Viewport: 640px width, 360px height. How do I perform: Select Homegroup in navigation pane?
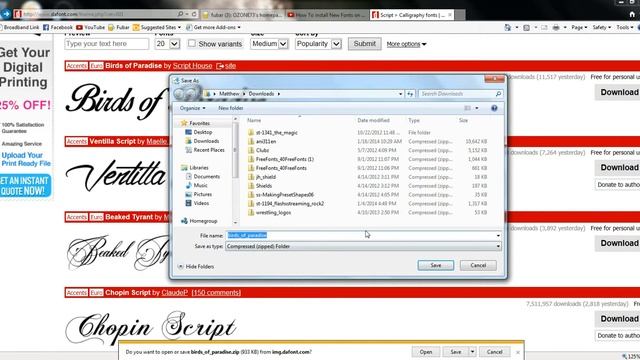(199, 221)
